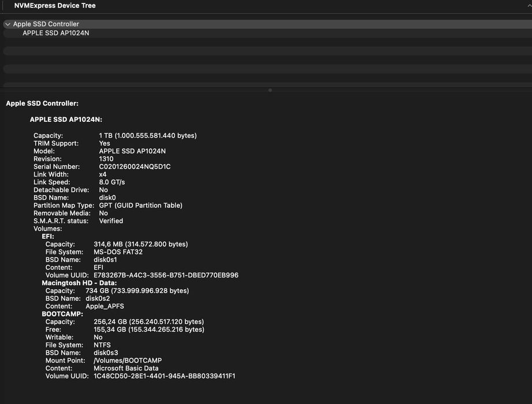
Task: Click the NVMExpress Device Tree column header
Action: tap(55, 5)
